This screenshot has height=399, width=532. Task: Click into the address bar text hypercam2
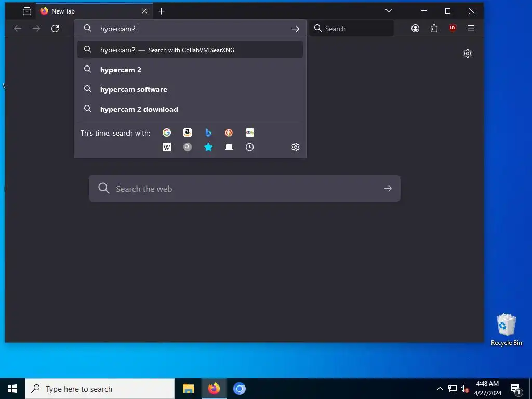pos(117,29)
